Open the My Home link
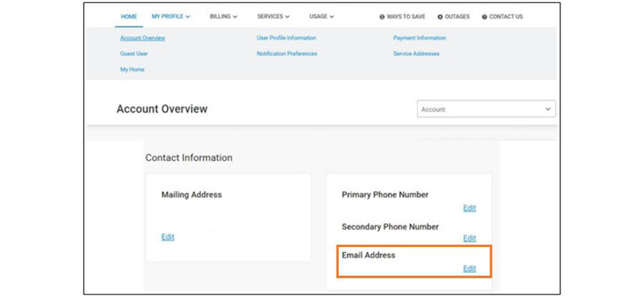This screenshot has height=297, width=644. [x=132, y=70]
